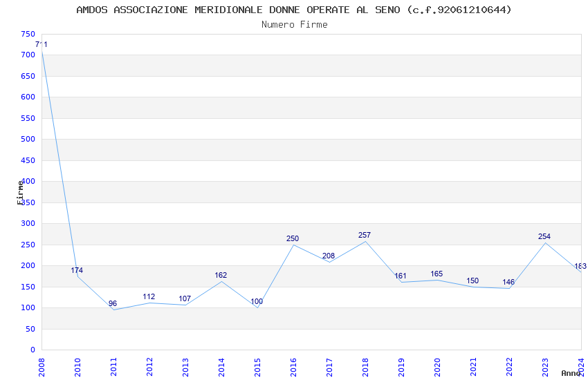
Task: Click x-axis year label 2017
Action: tap(329, 368)
